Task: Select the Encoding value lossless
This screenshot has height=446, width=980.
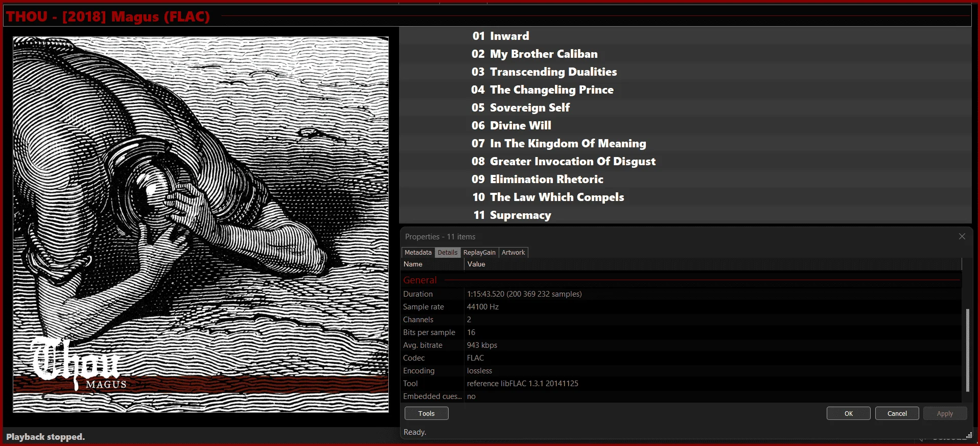Action: coord(480,371)
